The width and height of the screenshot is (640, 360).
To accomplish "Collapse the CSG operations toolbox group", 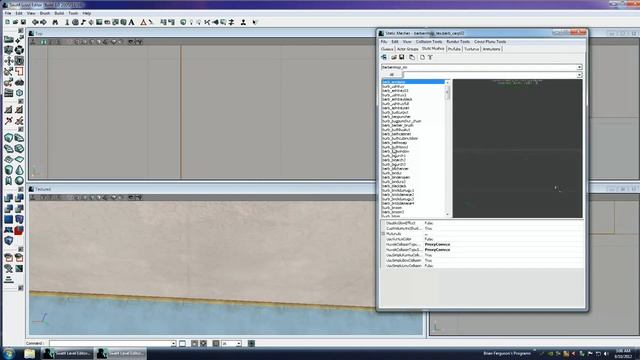I will click(20, 189).
